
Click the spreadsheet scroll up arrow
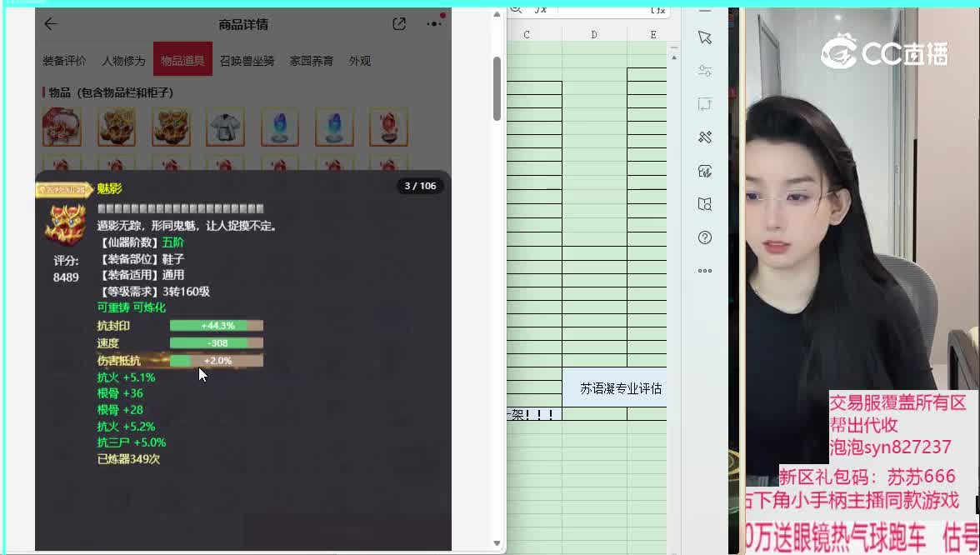[673, 57]
